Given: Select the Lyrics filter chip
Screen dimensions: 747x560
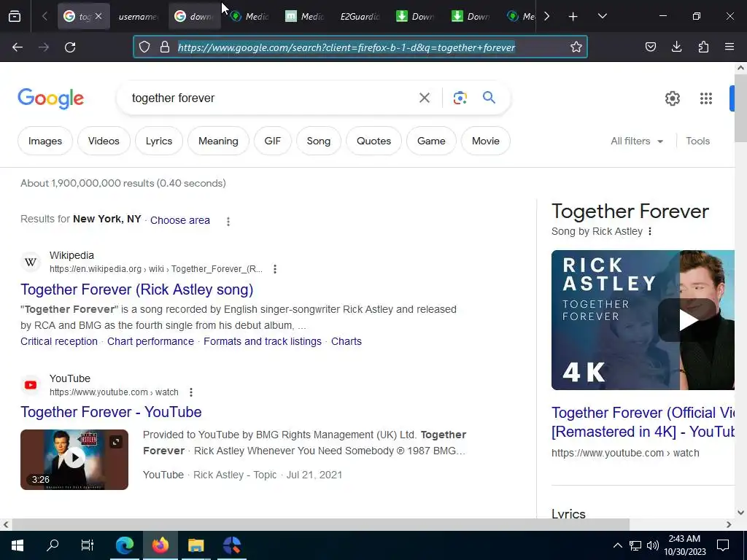Looking at the screenshot, I should pyautogui.click(x=159, y=141).
